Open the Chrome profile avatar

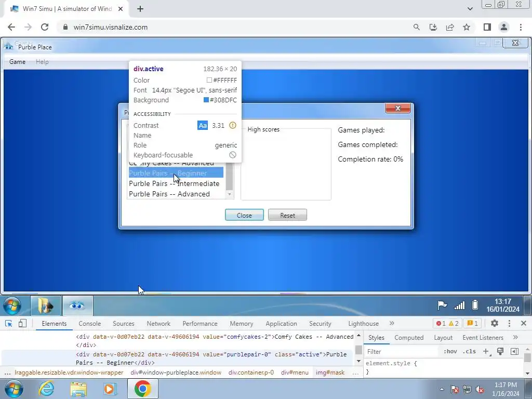504,27
